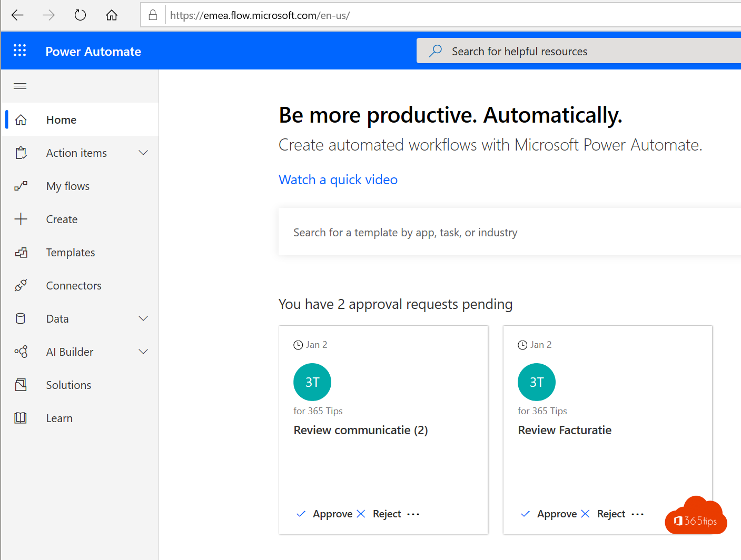Click the browser forward arrow
This screenshot has height=560, width=741.
(48, 15)
